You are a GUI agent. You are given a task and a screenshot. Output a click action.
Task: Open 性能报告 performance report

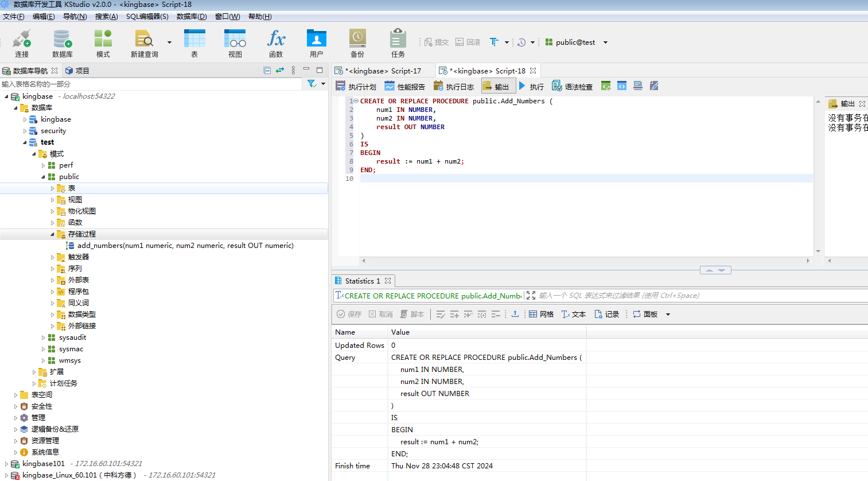click(405, 87)
